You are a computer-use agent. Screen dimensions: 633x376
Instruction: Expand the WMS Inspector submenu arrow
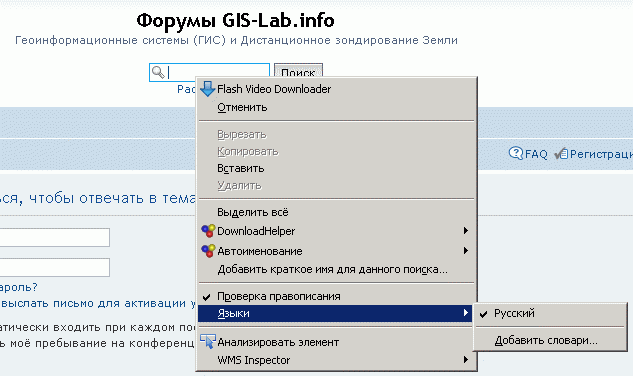click(x=465, y=359)
